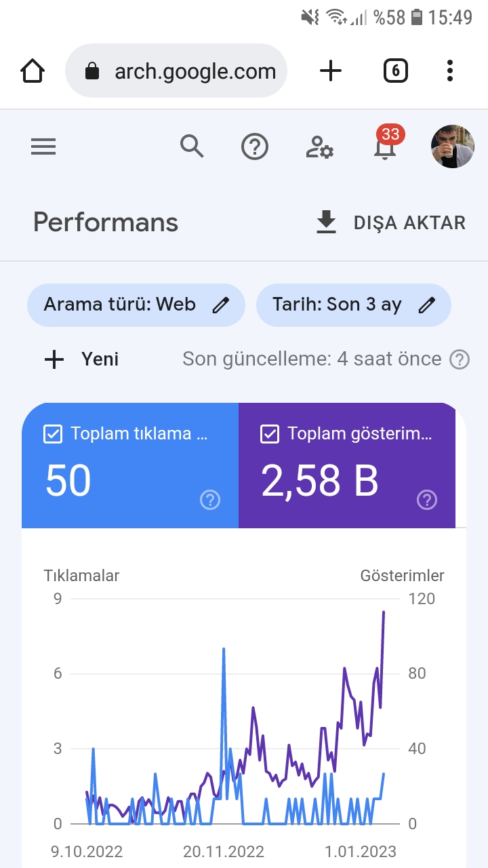Open the help question mark icon

tap(255, 146)
